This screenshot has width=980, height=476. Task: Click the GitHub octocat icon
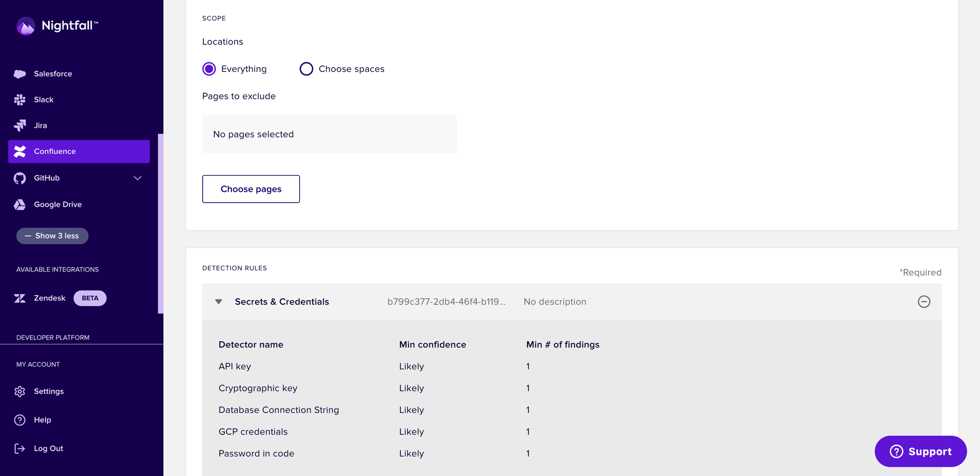[20, 178]
